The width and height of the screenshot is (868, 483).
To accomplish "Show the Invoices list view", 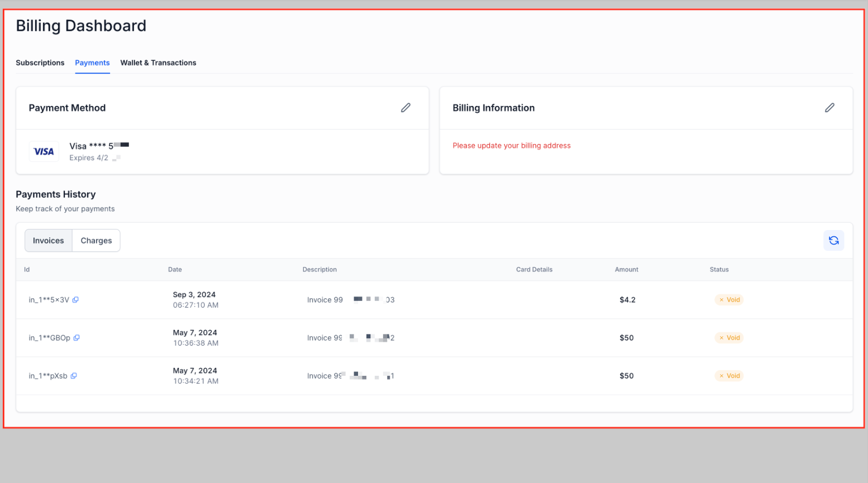I will point(49,241).
